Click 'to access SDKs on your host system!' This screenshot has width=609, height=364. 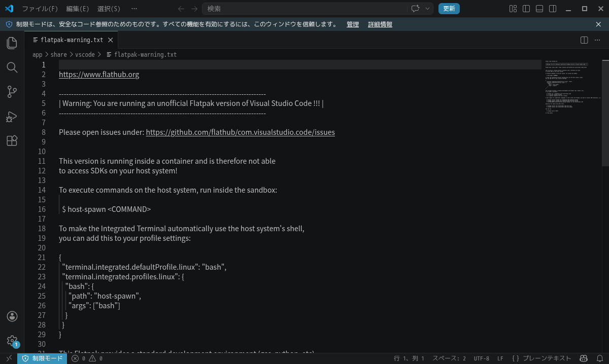click(x=118, y=171)
